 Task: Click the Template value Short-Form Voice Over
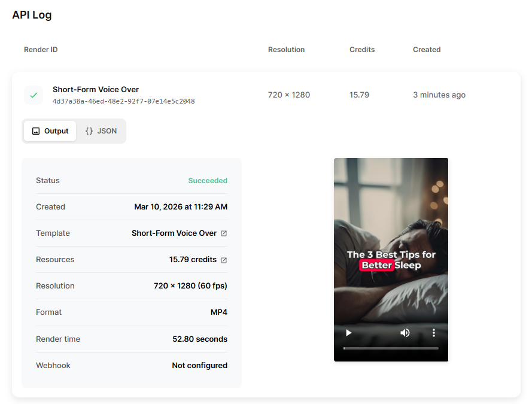tap(174, 233)
